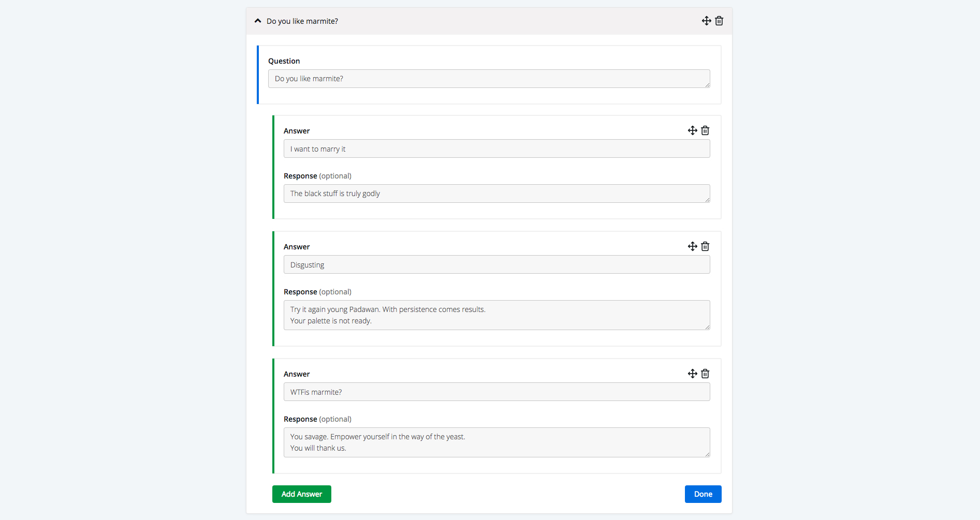
Task: Click the resize handle of 'Try it again' textarea
Action: tap(707, 327)
